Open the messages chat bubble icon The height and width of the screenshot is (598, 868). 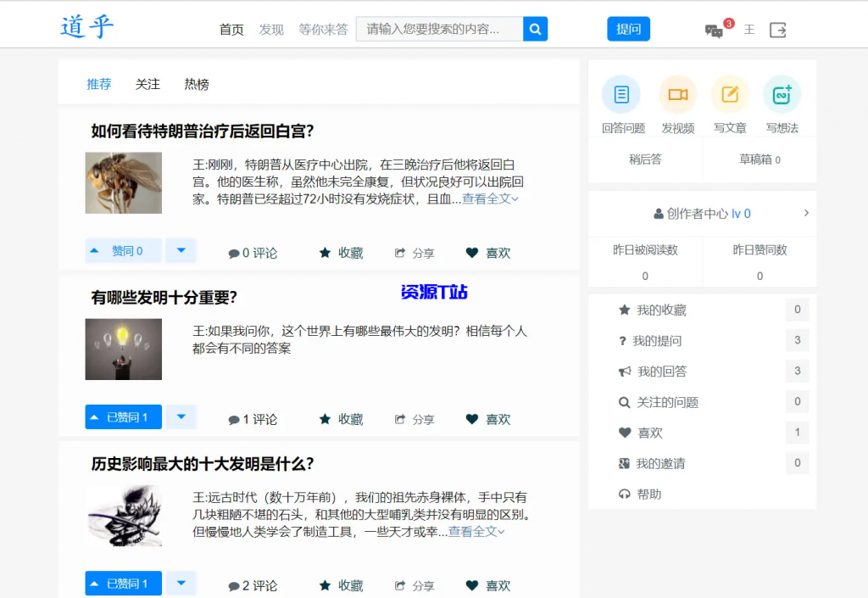click(x=714, y=31)
